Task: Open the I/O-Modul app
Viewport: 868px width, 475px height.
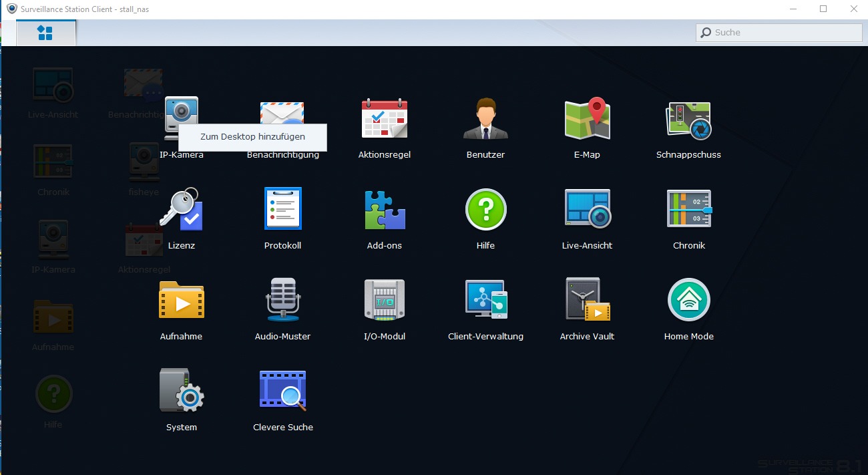Action: [385, 300]
